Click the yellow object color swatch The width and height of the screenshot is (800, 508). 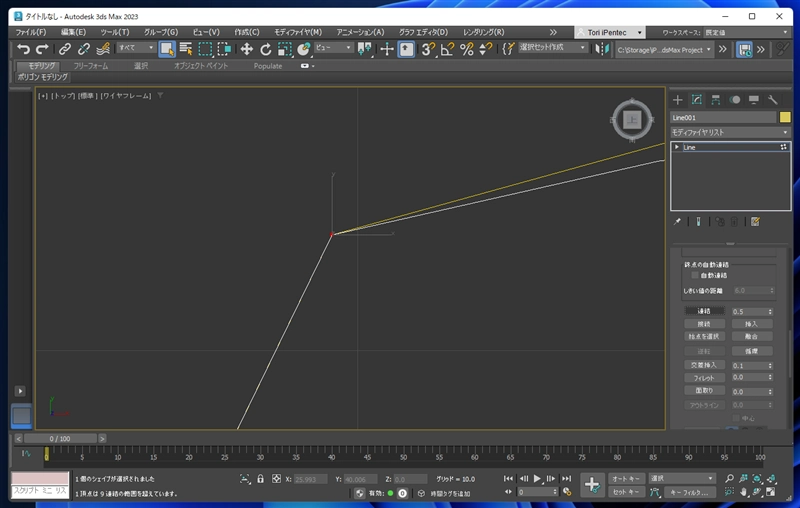pos(785,117)
